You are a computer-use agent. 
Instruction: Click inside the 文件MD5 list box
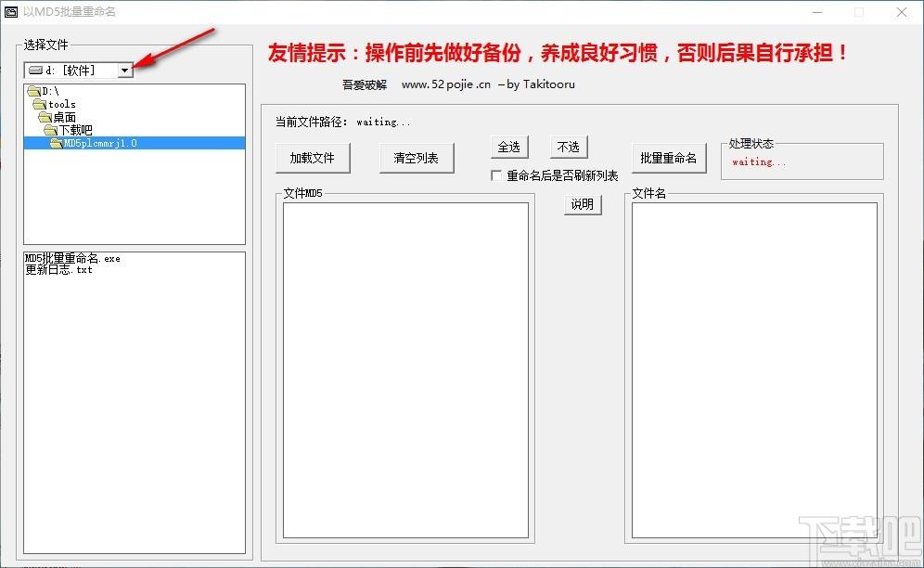[405, 370]
